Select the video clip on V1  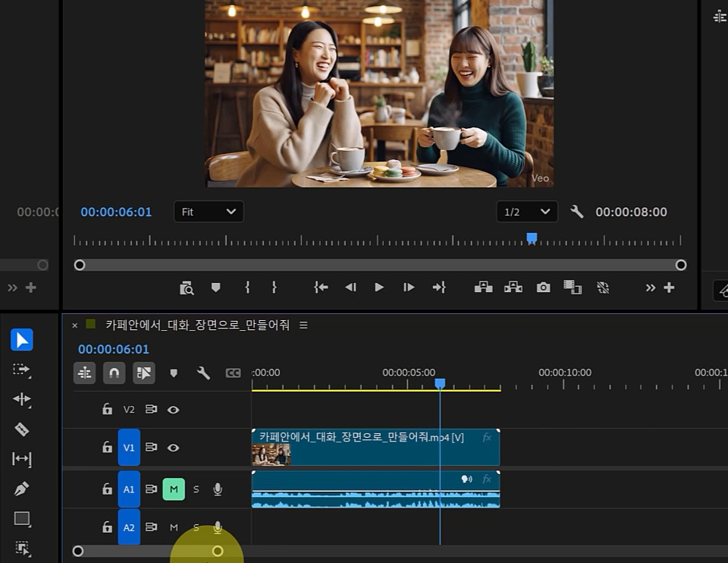375,448
